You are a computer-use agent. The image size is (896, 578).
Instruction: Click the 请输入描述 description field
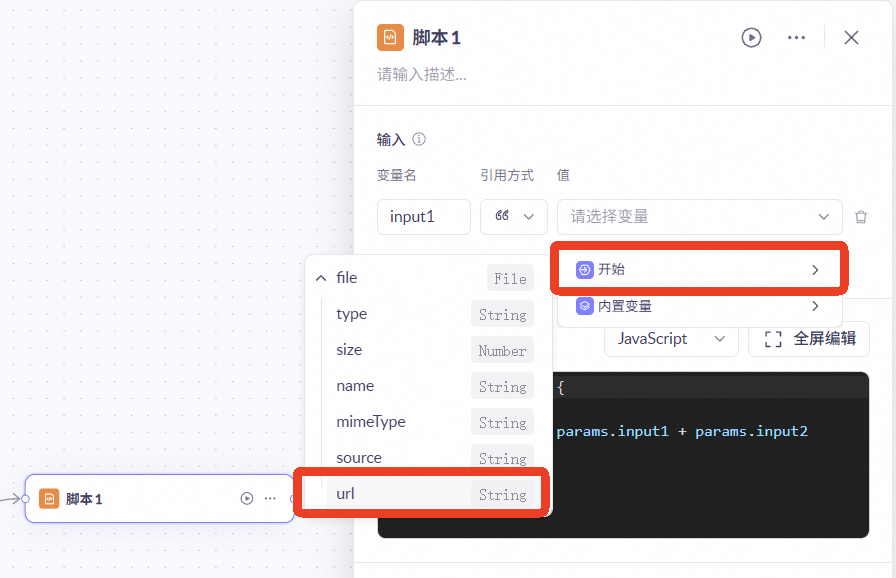tap(422, 74)
